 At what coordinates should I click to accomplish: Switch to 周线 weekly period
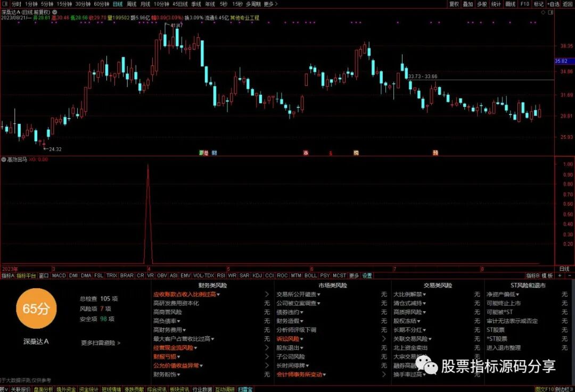point(132,4)
